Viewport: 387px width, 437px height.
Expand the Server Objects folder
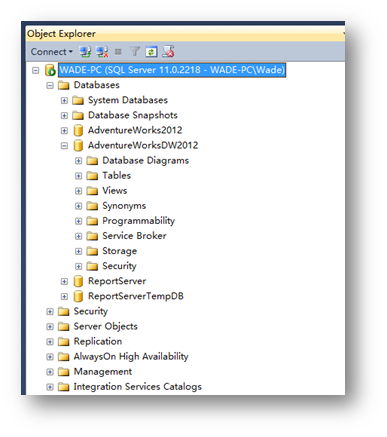pos(50,327)
